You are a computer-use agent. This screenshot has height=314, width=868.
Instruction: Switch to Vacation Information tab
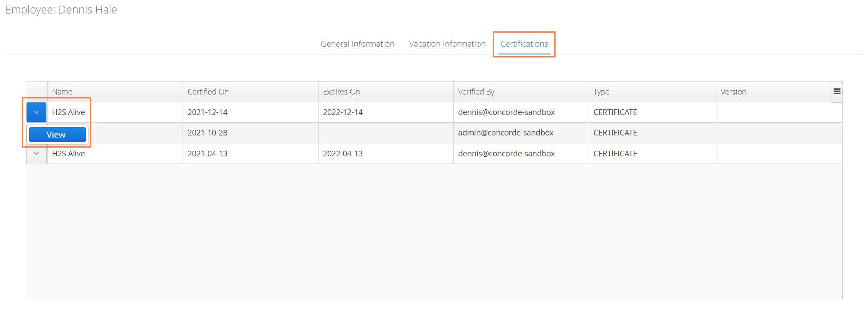pos(447,44)
